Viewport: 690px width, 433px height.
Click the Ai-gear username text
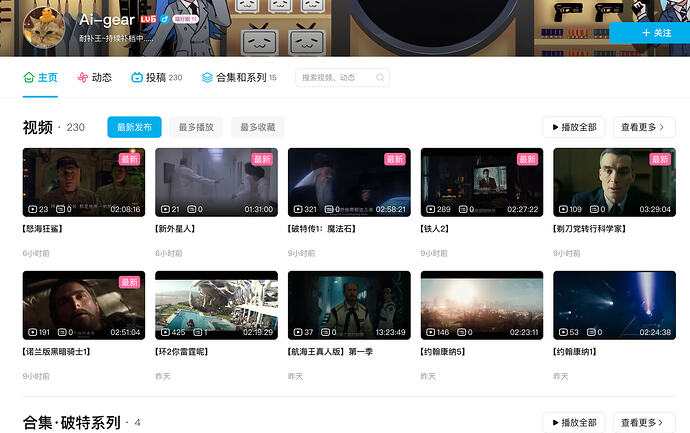[107, 20]
